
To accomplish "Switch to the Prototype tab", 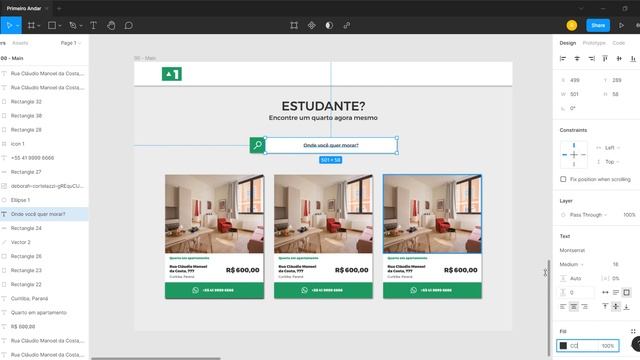I will click(x=593, y=43).
